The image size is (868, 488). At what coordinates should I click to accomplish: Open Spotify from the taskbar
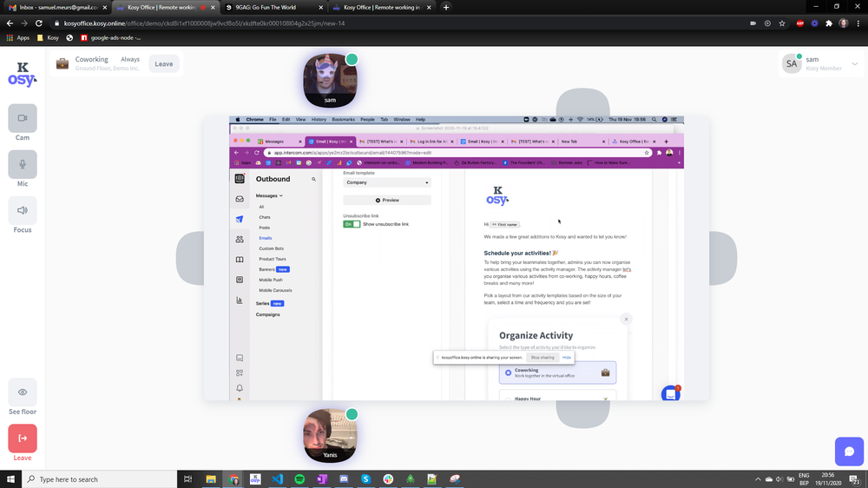[299, 479]
